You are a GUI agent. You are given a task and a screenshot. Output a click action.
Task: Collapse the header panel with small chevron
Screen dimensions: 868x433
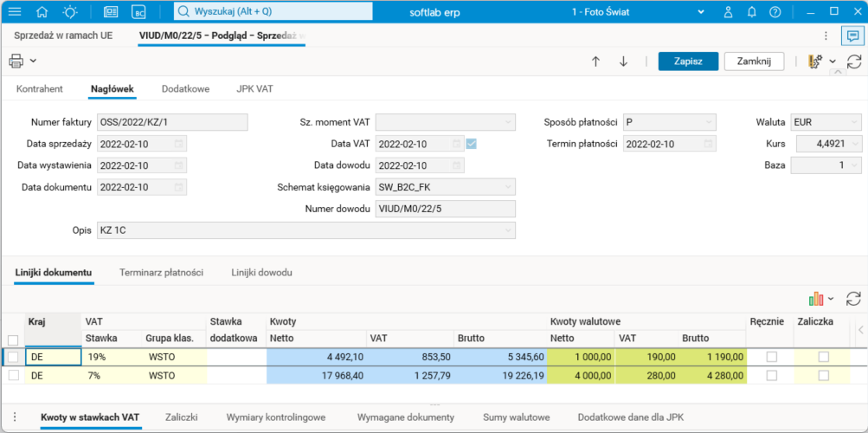[837, 73]
